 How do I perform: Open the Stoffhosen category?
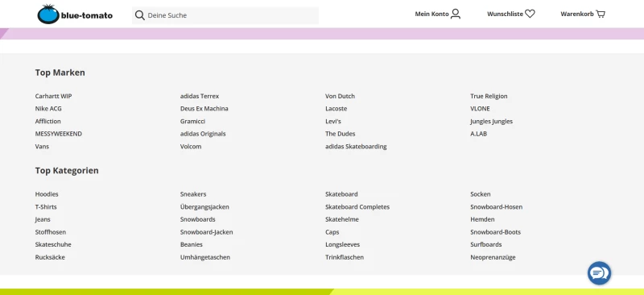point(51,232)
